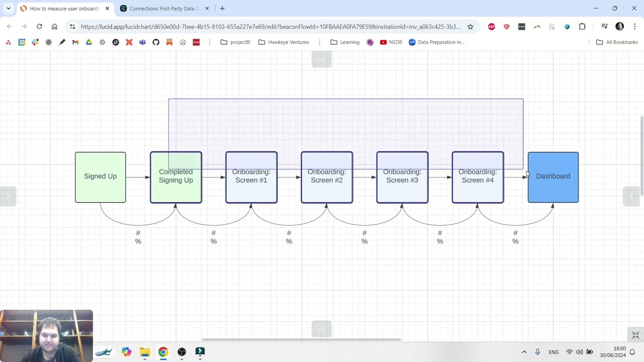Open the Data Preparation in... bookmark

point(437,42)
